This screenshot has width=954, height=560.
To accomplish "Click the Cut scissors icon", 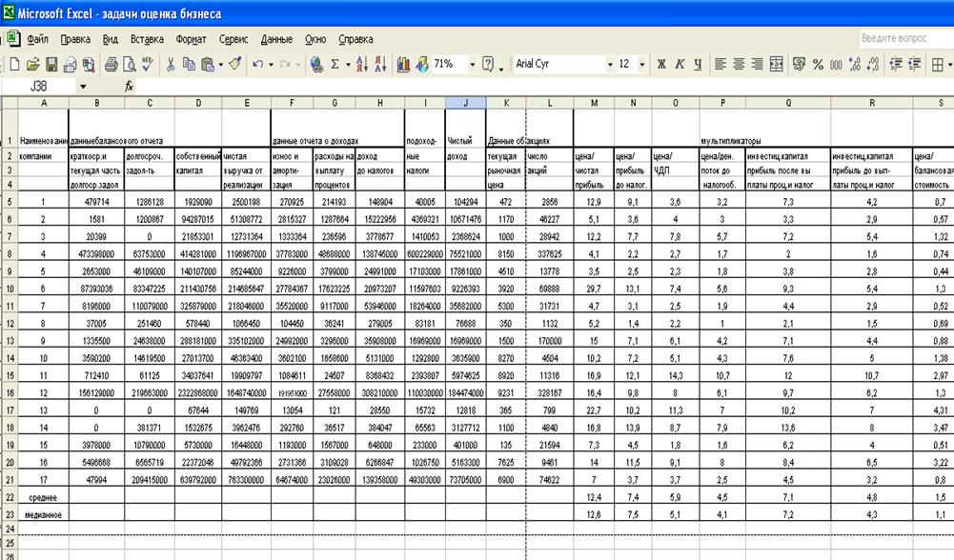I will pos(171,65).
